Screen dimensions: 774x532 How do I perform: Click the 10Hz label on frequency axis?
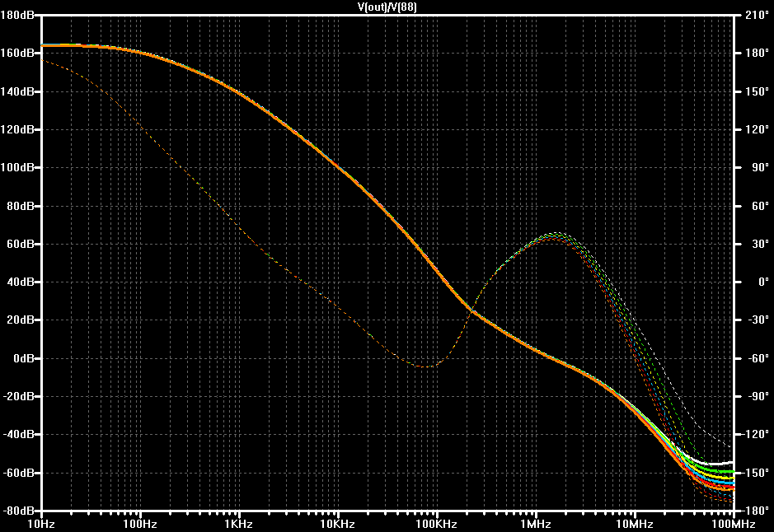click(41, 524)
